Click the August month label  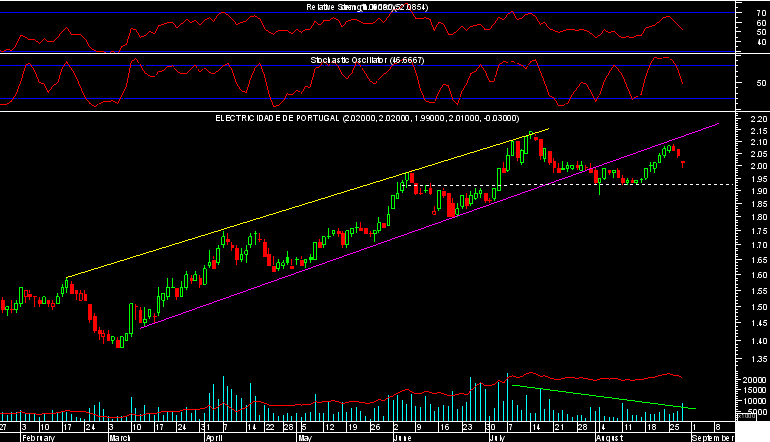pyautogui.click(x=609, y=438)
